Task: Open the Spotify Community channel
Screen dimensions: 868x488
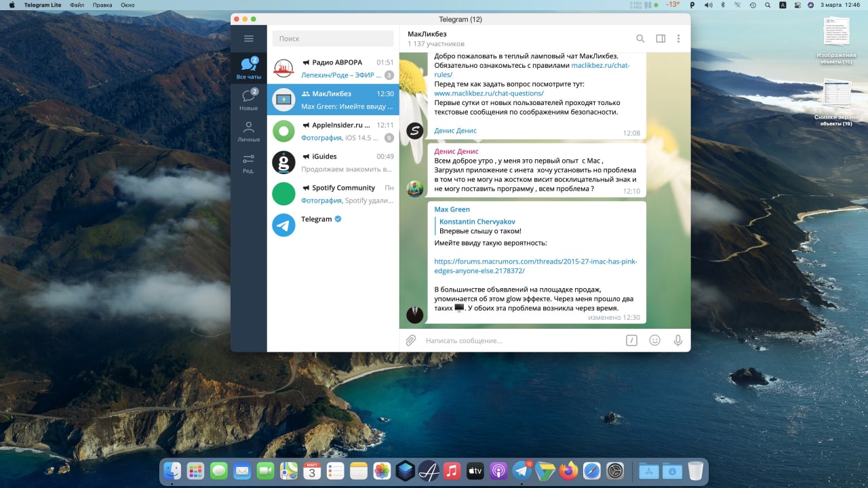Action: pyautogui.click(x=333, y=193)
